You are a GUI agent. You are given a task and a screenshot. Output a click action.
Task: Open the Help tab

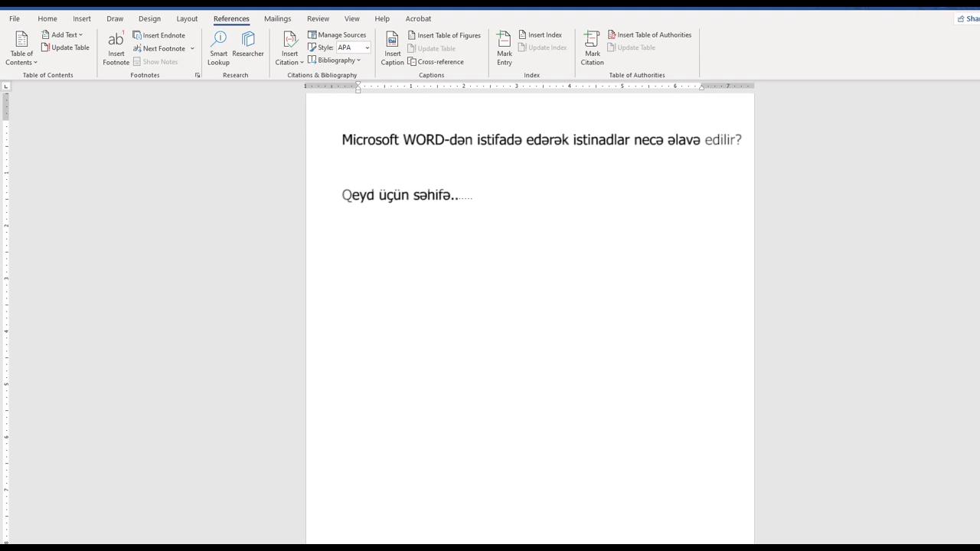(x=382, y=18)
